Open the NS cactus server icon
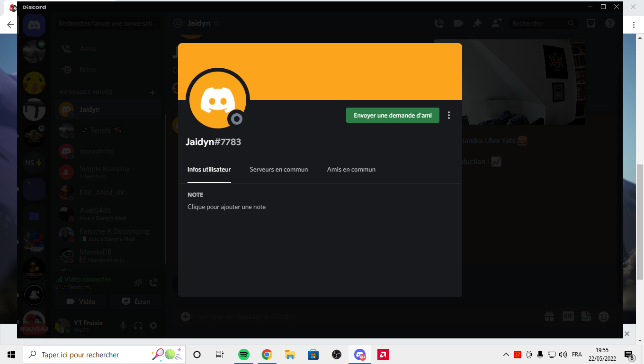Image resolution: width=644 pixels, height=364 pixels. [34, 163]
